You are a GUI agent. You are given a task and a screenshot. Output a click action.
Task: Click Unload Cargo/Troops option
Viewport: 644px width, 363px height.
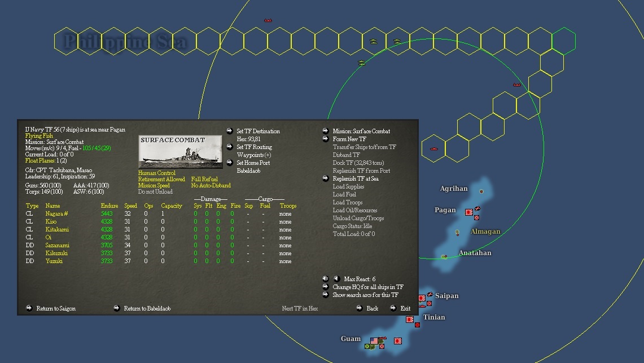358,218
